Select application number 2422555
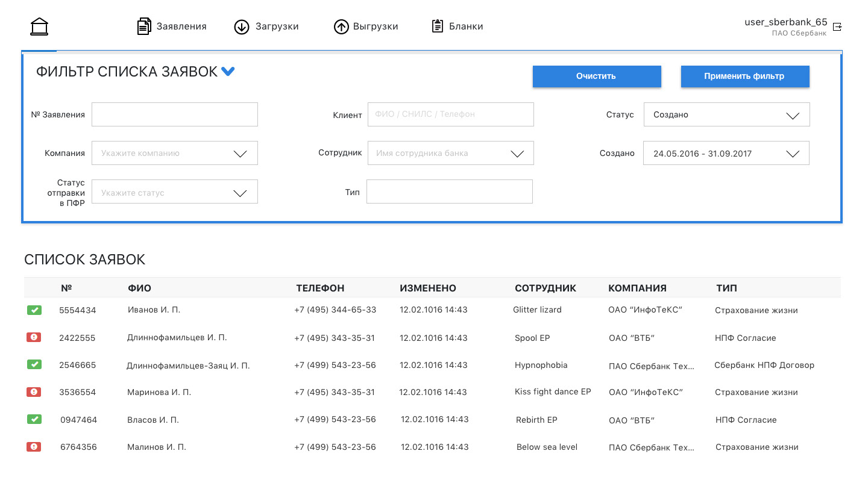This screenshot has width=868, height=492. (77, 338)
